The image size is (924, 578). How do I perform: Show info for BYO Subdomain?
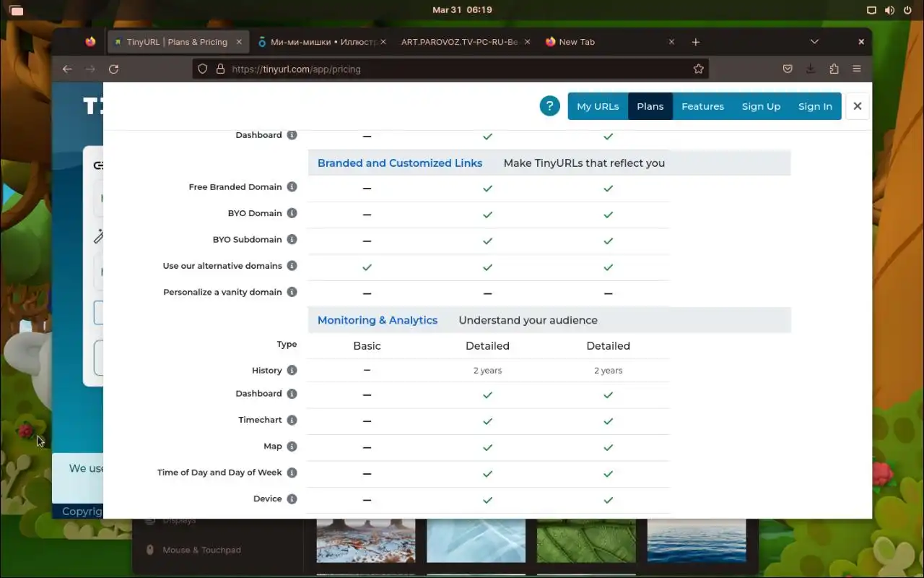tap(292, 239)
